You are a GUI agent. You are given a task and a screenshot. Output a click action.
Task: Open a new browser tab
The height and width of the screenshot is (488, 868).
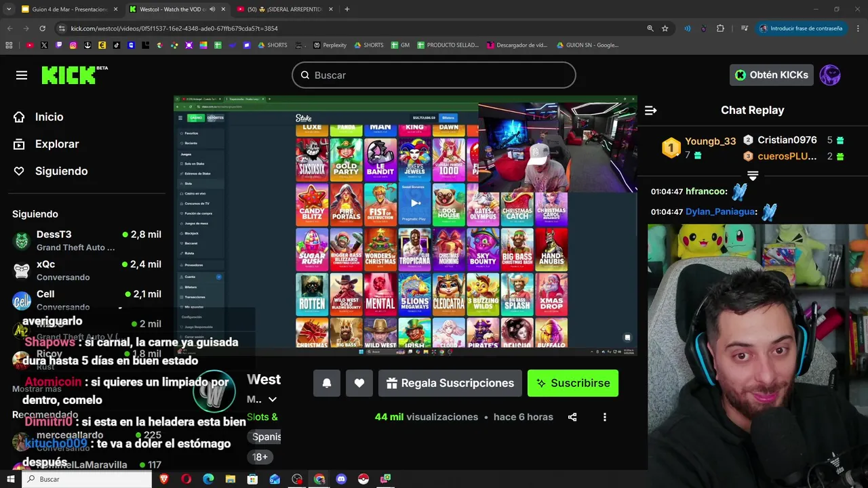[x=347, y=9]
